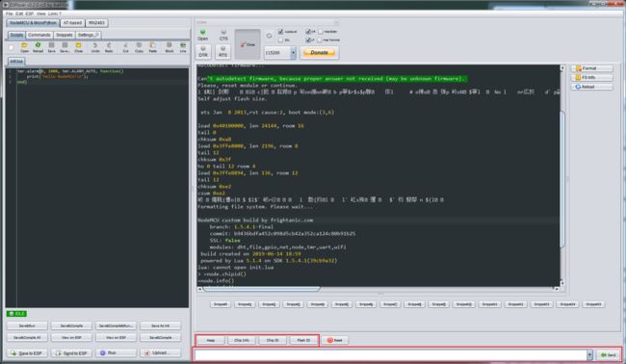Click the Save toolbar icon
Screen dimensions: 626x364
[x=51, y=47]
